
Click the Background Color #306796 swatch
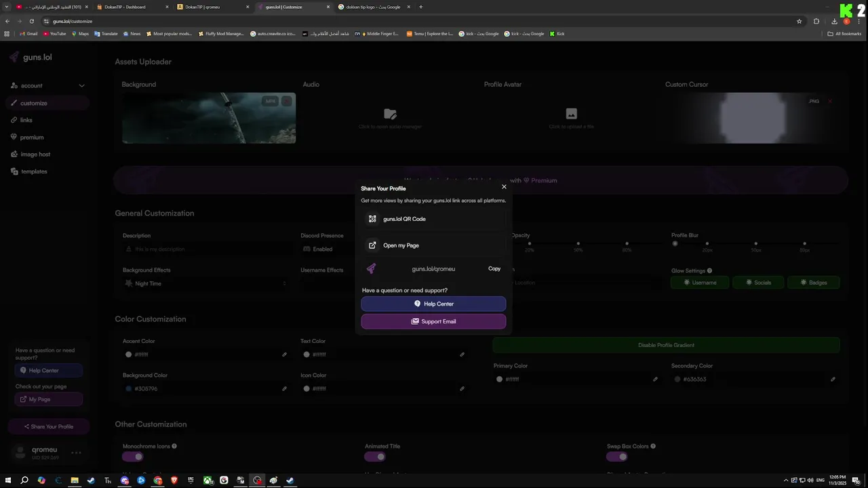tap(128, 388)
